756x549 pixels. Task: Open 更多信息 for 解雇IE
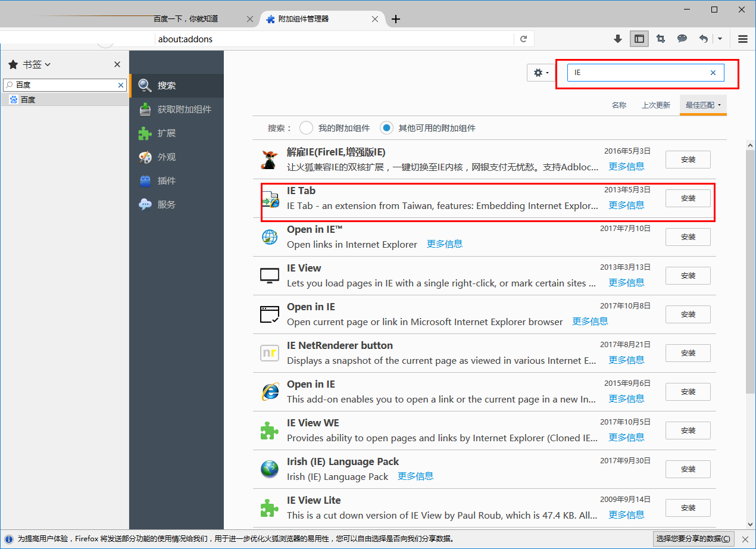626,167
